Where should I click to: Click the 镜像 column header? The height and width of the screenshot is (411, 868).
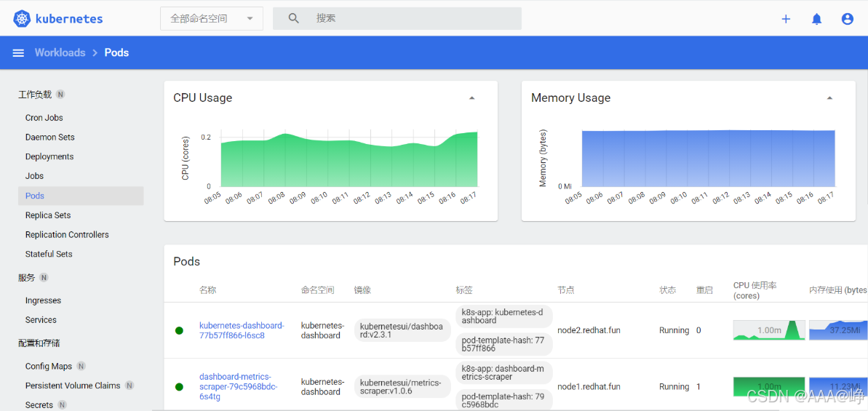pyautogui.click(x=362, y=290)
